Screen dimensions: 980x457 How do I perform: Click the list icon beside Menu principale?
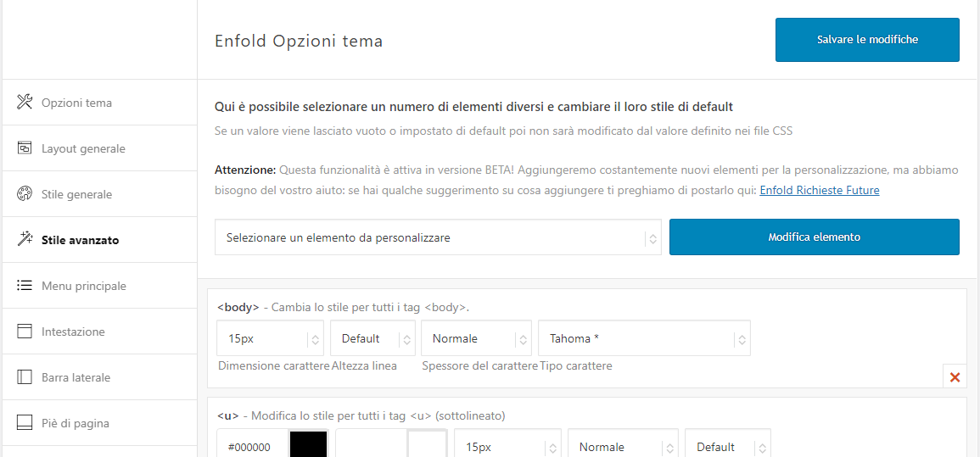tap(25, 286)
